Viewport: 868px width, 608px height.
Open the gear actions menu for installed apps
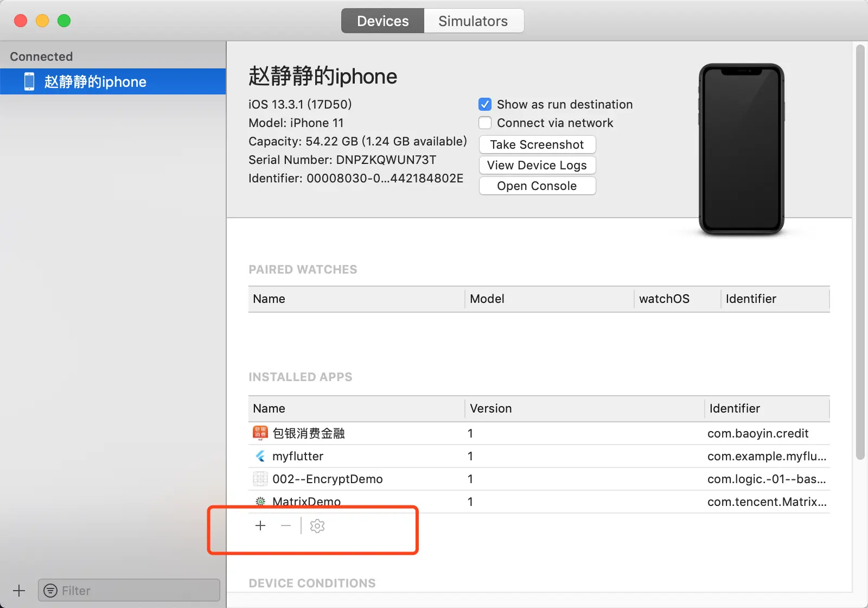point(317,526)
